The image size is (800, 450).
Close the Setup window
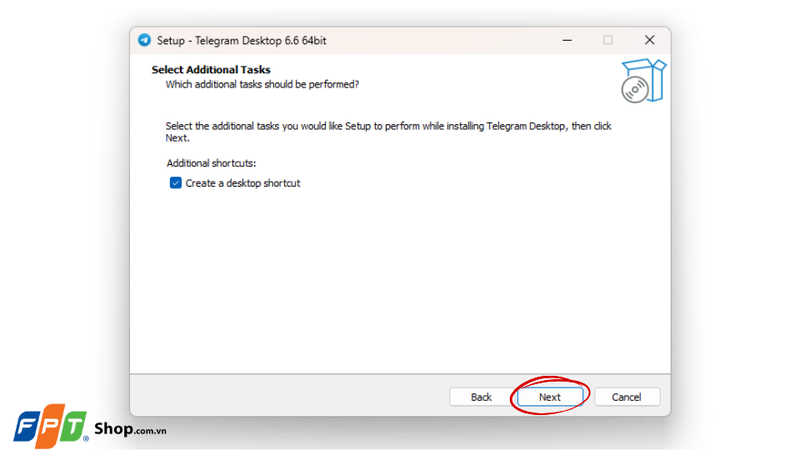649,40
